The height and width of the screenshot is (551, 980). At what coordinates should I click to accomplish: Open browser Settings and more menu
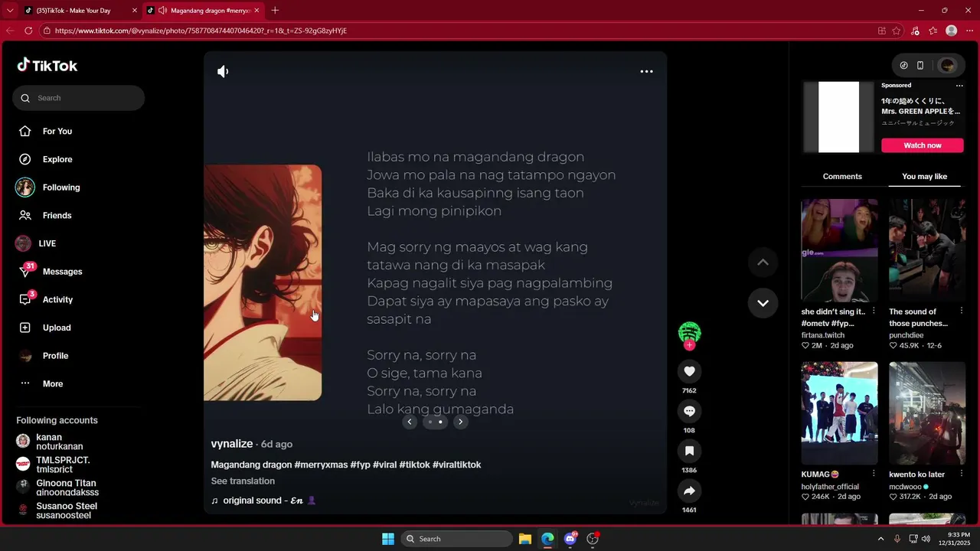[969, 31]
